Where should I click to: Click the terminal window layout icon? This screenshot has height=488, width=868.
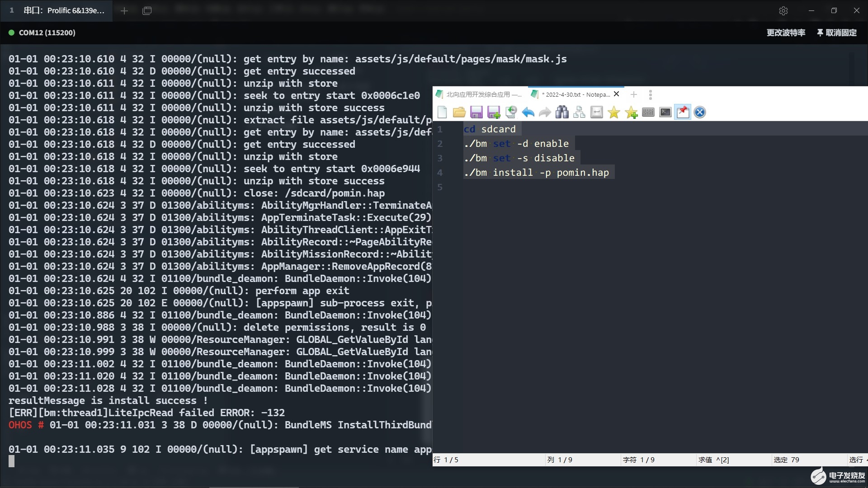[147, 11]
